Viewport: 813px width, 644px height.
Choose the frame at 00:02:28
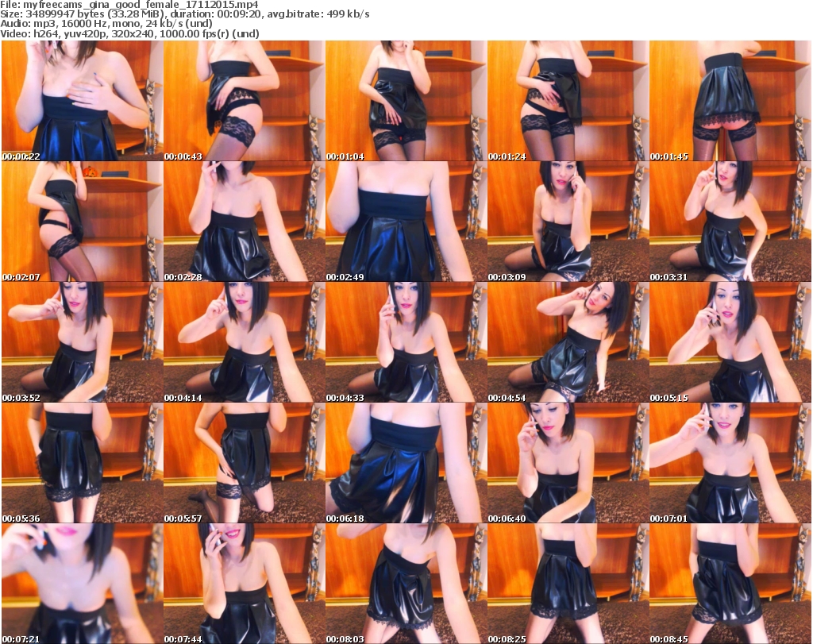pos(245,222)
